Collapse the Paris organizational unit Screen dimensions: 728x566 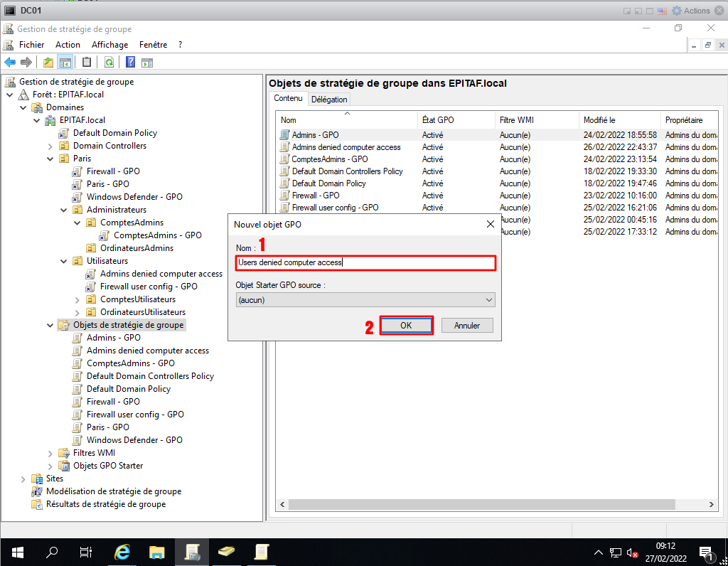[x=50, y=159]
